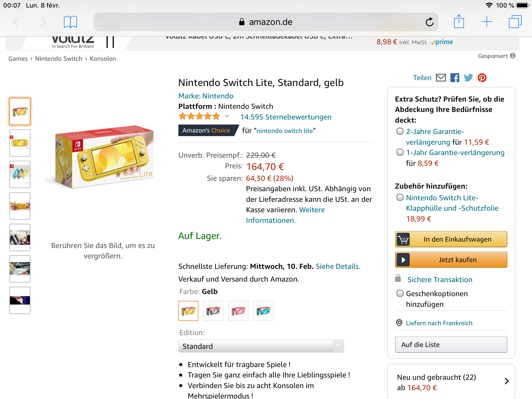This screenshot has height=399, width=532.
Task: Show all open tabs icon
Action: pyautogui.click(x=515, y=22)
